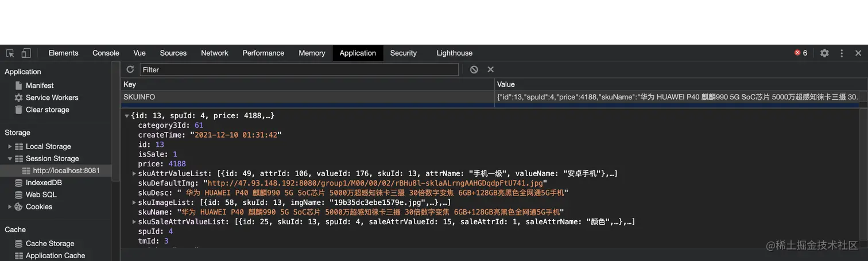The width and height of the screenshot is (868, 261).
Task: Open Clear storage in the sidebar
Action: click(x=48, y=110)
